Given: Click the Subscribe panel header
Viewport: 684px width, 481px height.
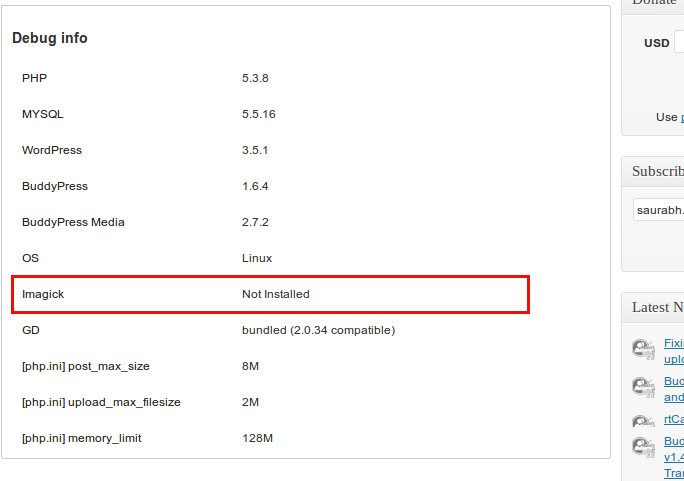Looking at the screenshot, I should [x=657, y=171].
